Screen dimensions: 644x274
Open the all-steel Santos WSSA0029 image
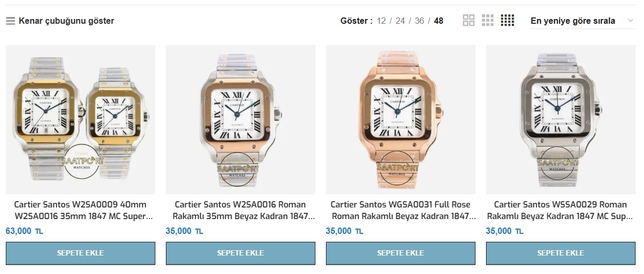click(561, 119)
